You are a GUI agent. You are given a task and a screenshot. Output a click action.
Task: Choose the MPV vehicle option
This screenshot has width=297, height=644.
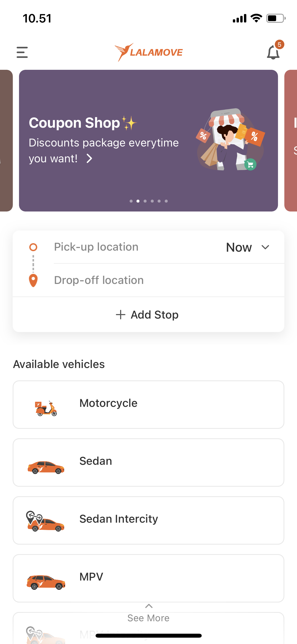(x=148, y=578)
